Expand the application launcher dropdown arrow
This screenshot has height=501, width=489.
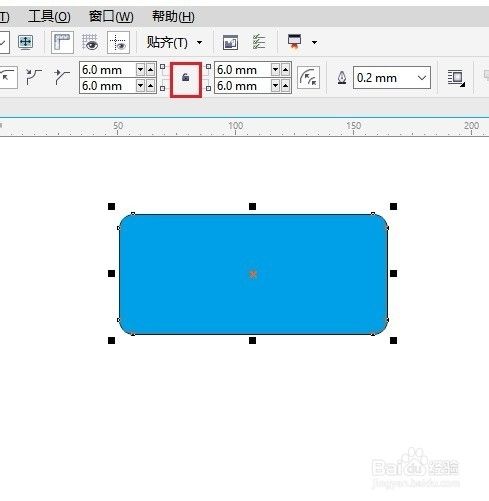[314, 42]
